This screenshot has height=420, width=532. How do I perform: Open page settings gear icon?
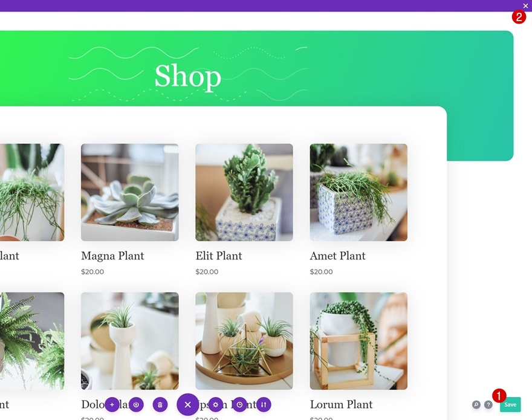[215, 405]
